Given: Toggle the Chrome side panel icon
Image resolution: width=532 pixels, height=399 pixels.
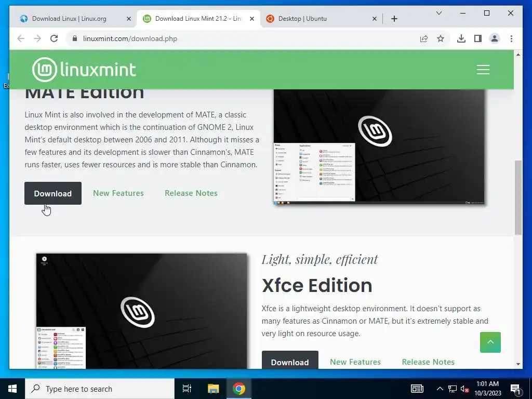Looking at the screenshot, I should (478, 38).
